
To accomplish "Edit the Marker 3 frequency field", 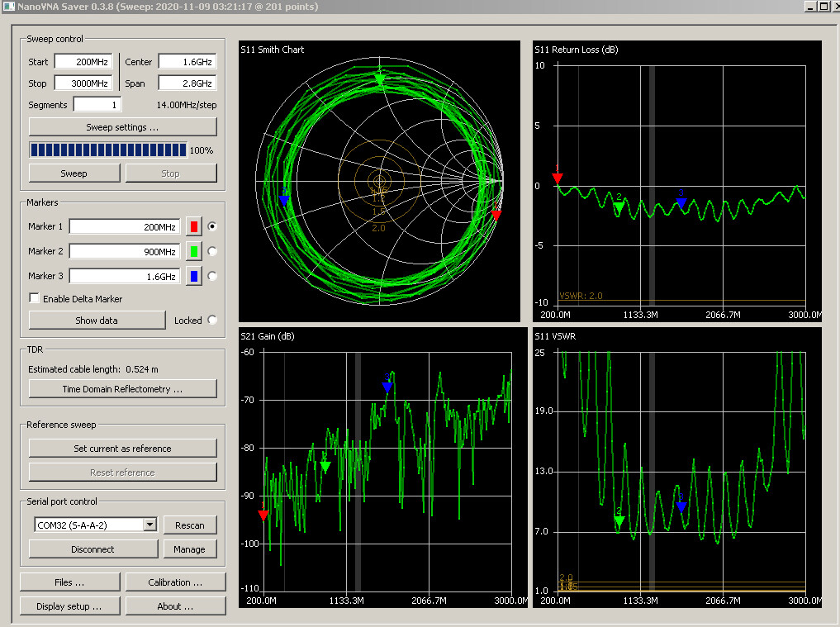I will pyautogui.click(x=125, y=276).
